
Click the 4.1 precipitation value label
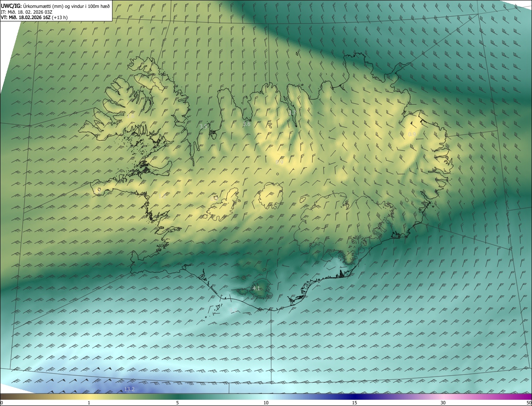tap(256, 288)
